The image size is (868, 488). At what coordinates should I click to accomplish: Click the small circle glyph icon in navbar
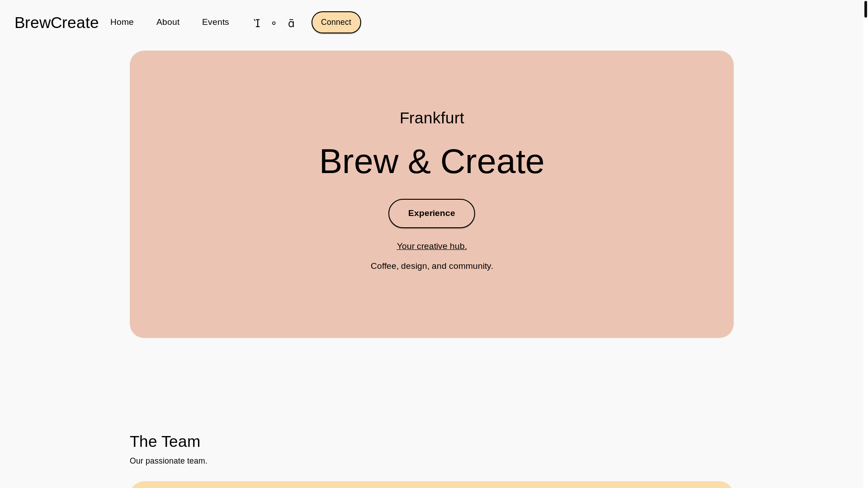274,23
